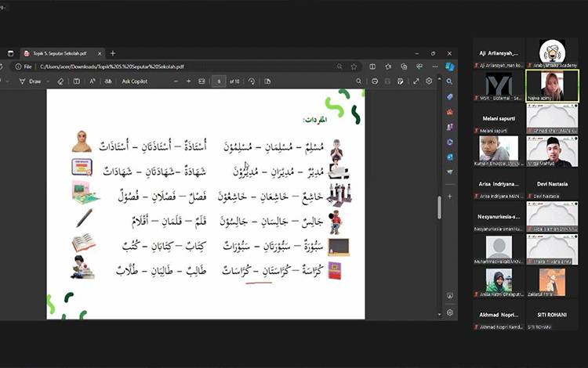
Task: Select Arisa Indriyana participant tile
Action: (499, 184)
